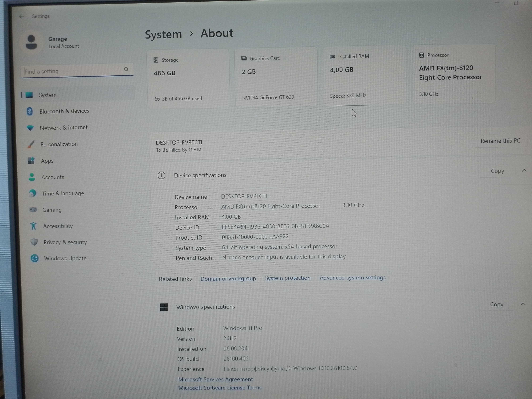Click the search magnifier icon

coord(126,69)
